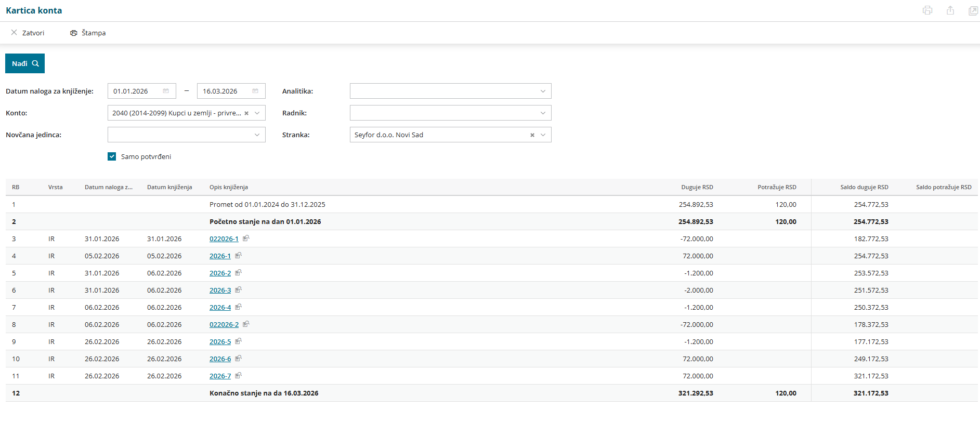
Task: Open calendar picker for end date 16.03.2026
Action: [x=255, y=91]
